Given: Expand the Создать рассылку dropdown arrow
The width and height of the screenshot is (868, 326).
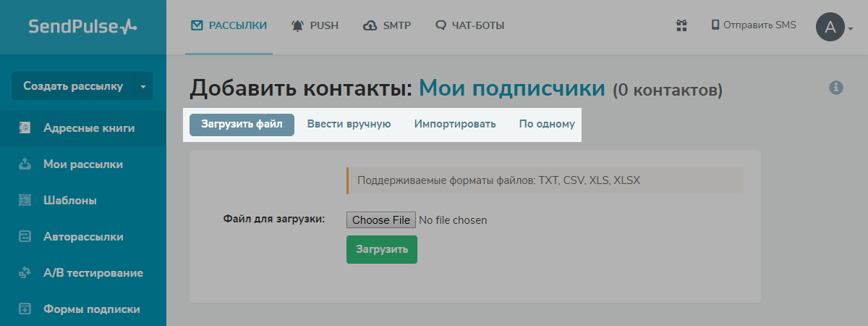Looking at the screenshot, I should tap(143, 86).
